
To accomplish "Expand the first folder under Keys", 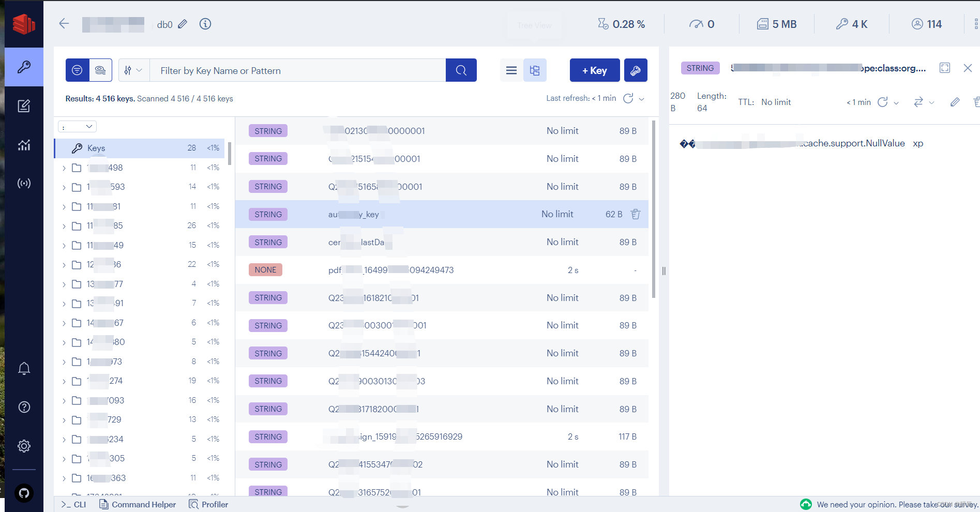I will pyautogui.click(x=64, y=168).
